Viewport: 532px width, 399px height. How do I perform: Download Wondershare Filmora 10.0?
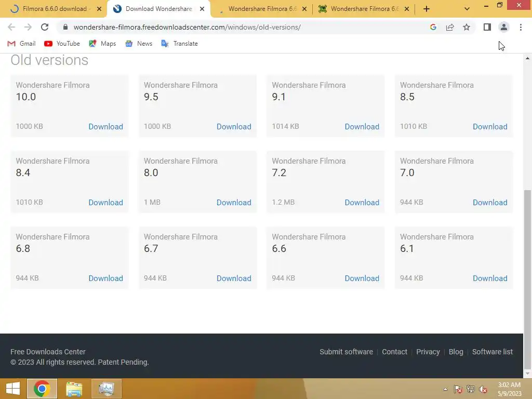click(105, 127)
